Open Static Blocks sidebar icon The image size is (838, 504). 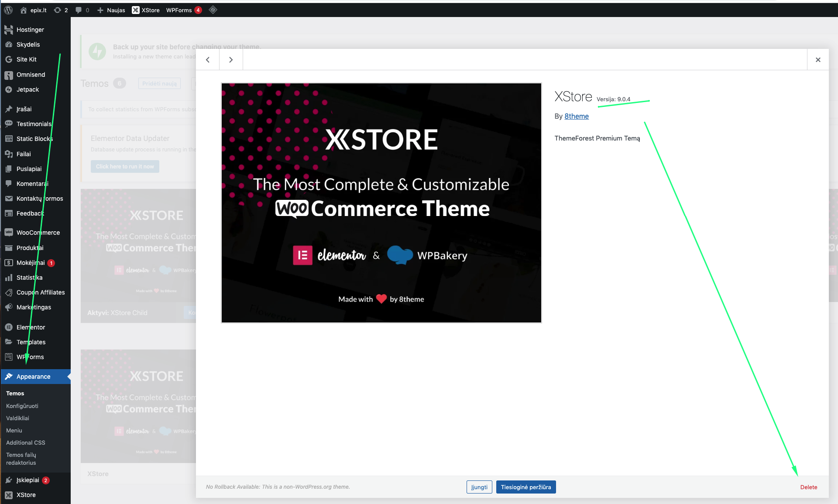coord(9,139)
